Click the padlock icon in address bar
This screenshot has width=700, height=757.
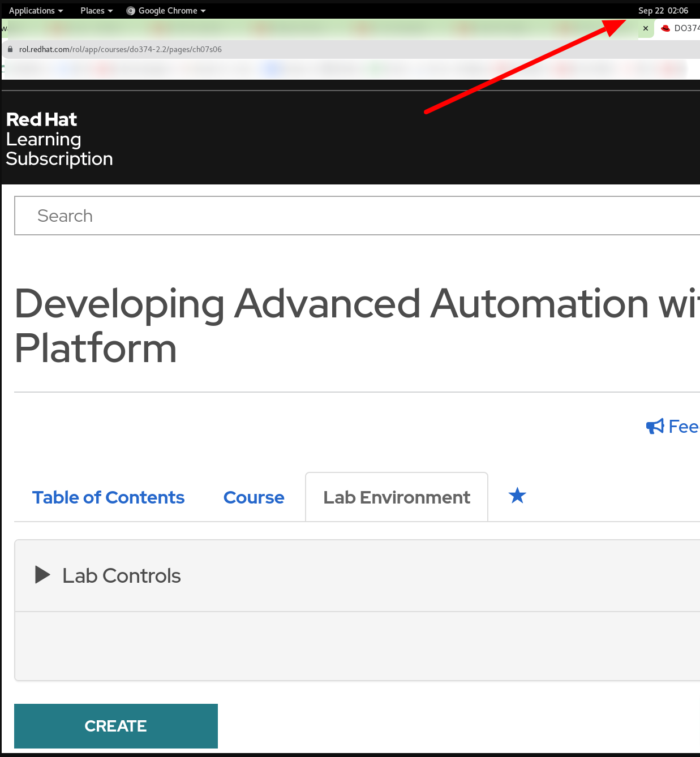(10, 49)
